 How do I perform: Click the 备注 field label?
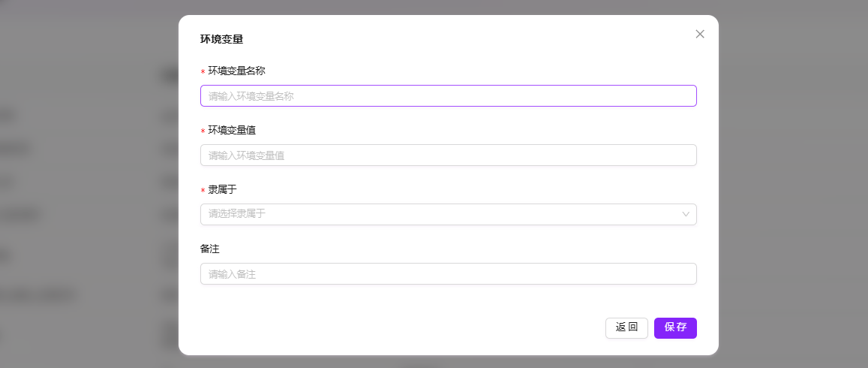pyautogui.click(x=210, y=249)
